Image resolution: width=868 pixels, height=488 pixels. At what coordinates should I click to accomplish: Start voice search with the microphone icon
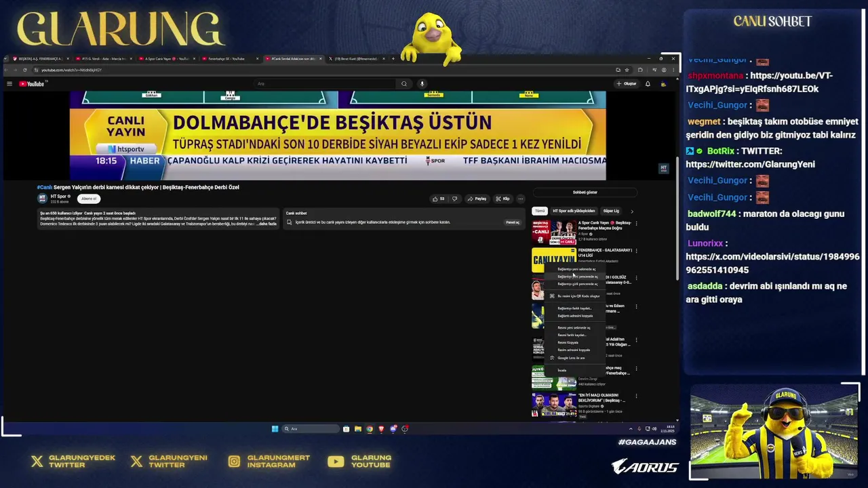(422, 84)
